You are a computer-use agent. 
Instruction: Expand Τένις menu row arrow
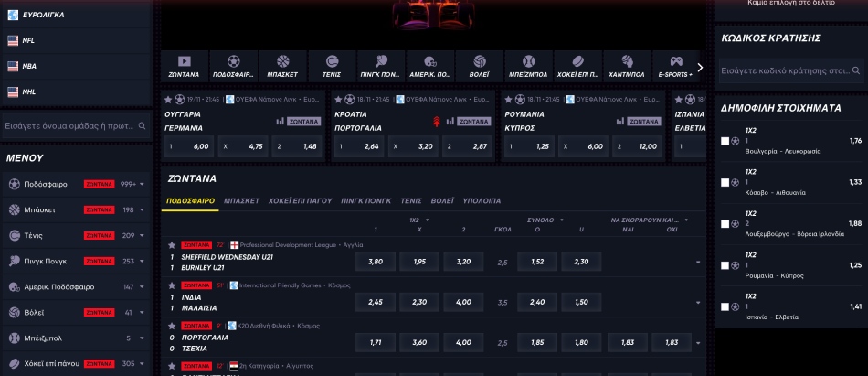143,236
